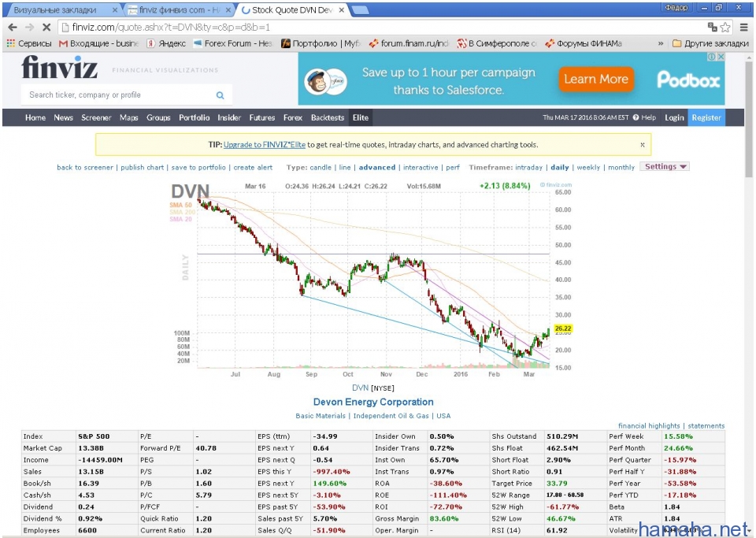The image size is (756, 538).
Task: Close the yellow TIP banner
Action: pyautogui.click(x=643, y=145)
